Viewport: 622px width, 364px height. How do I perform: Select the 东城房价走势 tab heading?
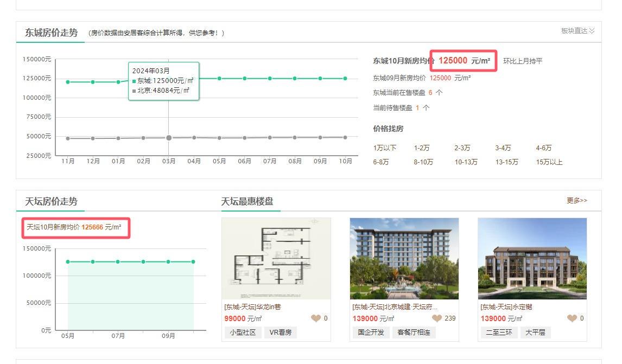(51, 33)
